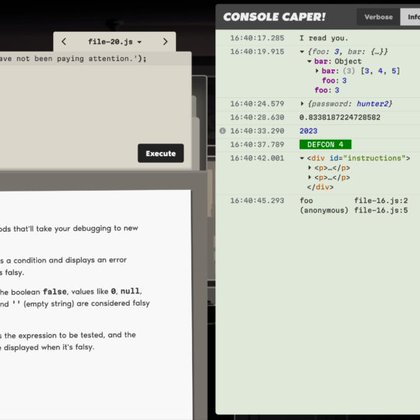
Task: Click the 'foo' stack trace entry
Action: coord(306,201)
